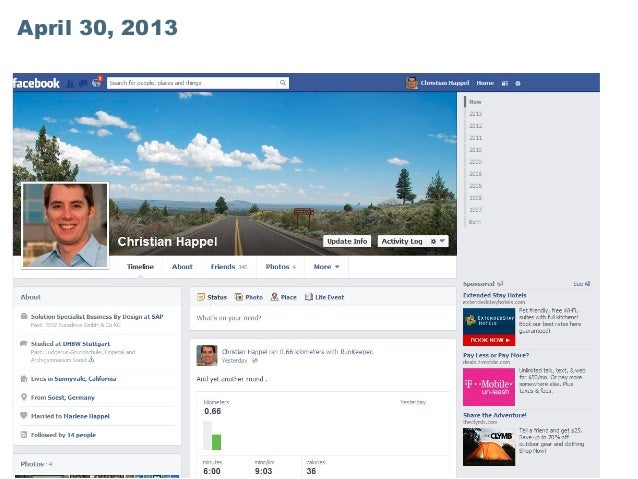
Task: Open privacy shortcuts icon in top bar
Action: pyautogui.click(x=505, y=83)
